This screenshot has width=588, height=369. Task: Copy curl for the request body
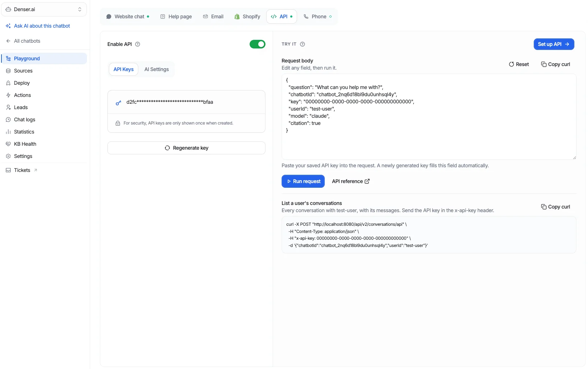coord(556,64)
